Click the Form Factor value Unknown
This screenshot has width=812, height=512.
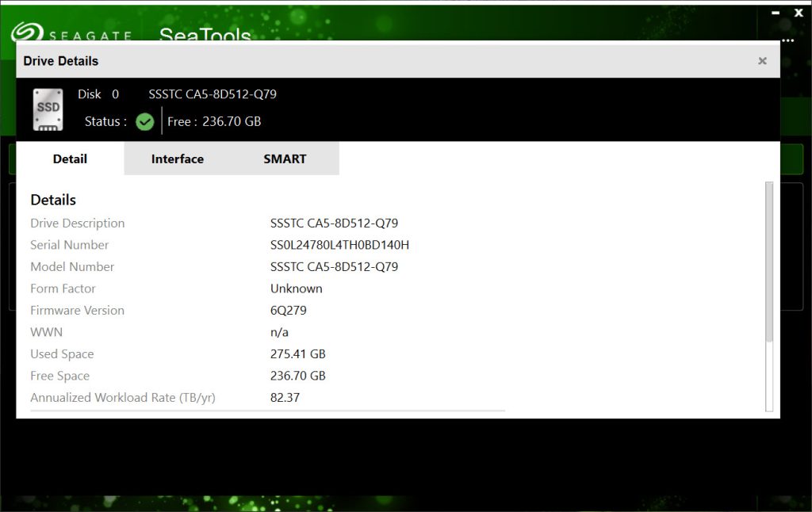coord(296,288)
